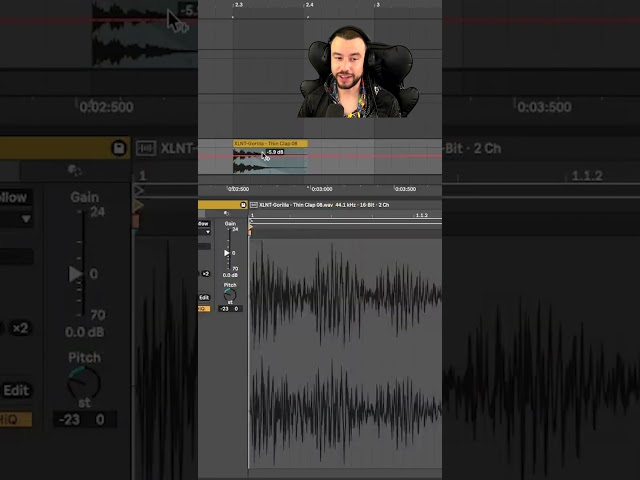Click the Follow button in clip panel
Screen dimensions: 640x480
(204, 224)
